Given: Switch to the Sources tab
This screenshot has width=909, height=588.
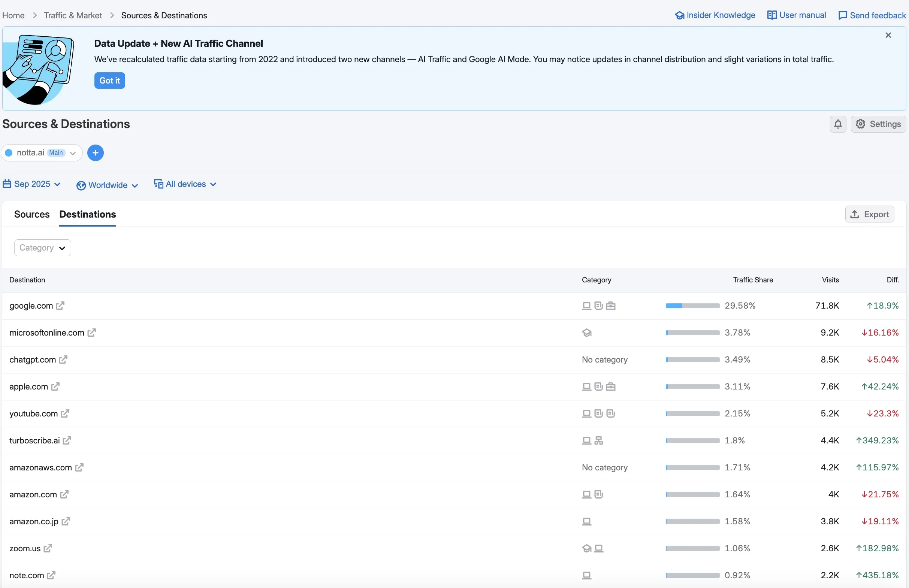Looking at the screenshot, I should (32, 214).
